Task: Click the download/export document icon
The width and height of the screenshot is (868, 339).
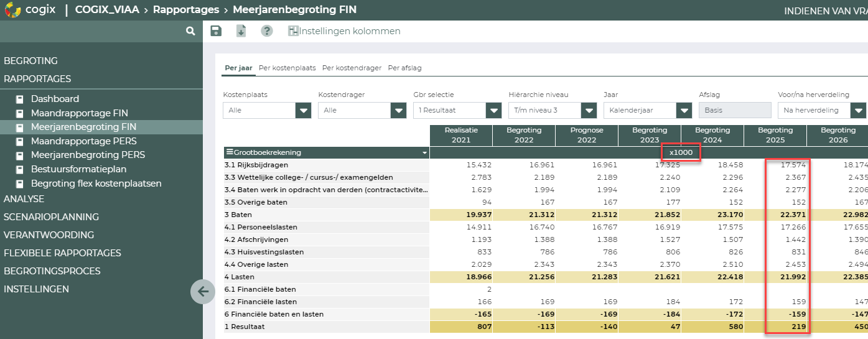Action: [x=241, y=31]
